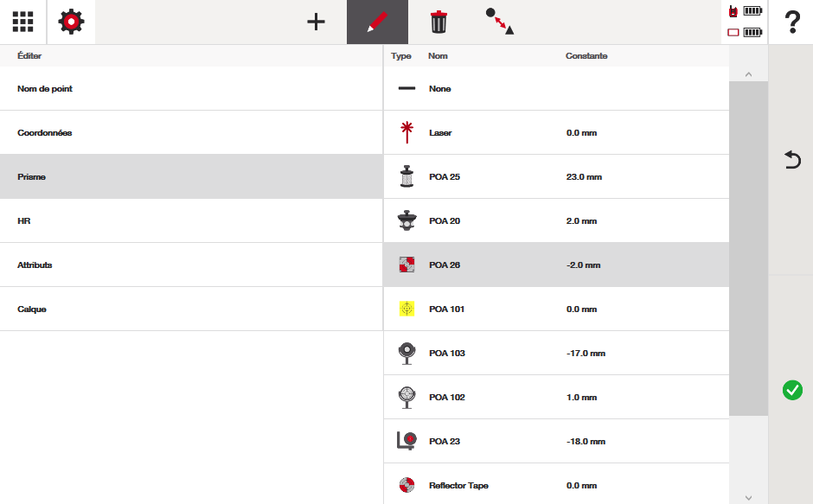Click the undo back arrow
Viewport: 813px width, 504px height.
coord(791,159)
